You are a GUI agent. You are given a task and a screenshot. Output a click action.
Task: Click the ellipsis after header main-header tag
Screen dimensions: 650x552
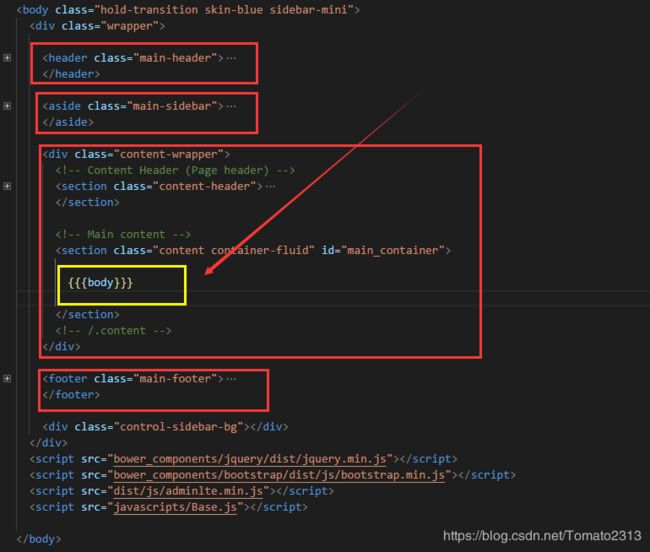tap(231, 58)
